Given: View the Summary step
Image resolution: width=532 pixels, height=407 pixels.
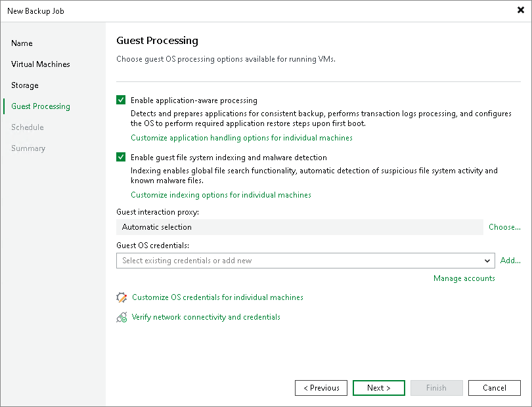Looking at the screenshot, I should coord(28,148).
